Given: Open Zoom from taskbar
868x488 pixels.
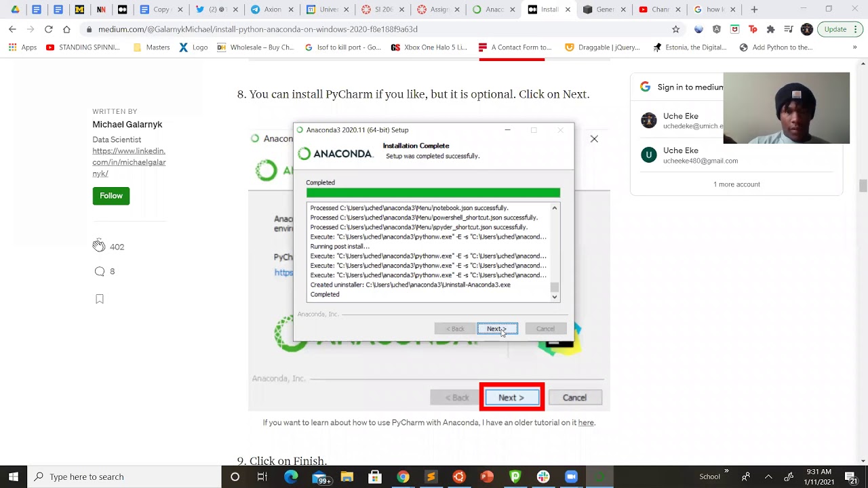Looking at the screenshot, I should coord(571,476).
